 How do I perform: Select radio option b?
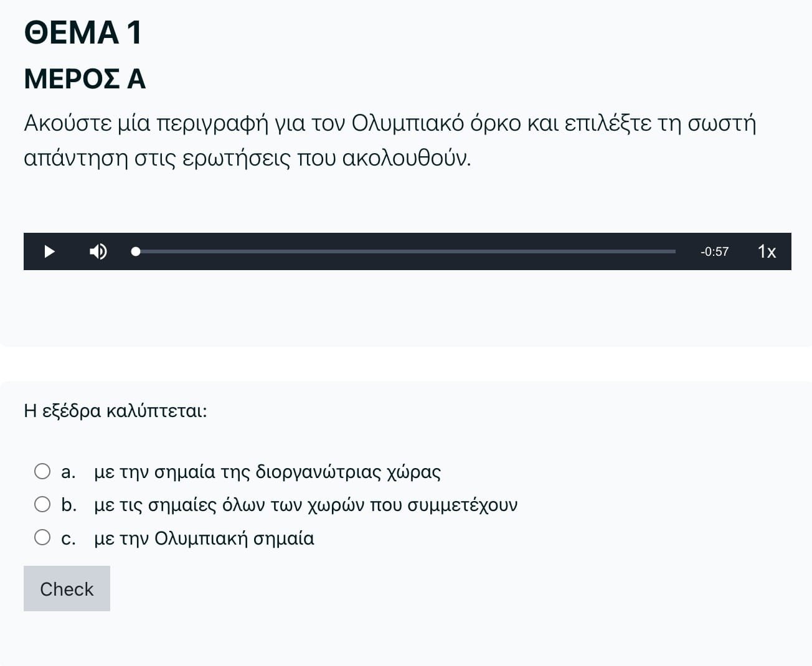pos(42,504)
